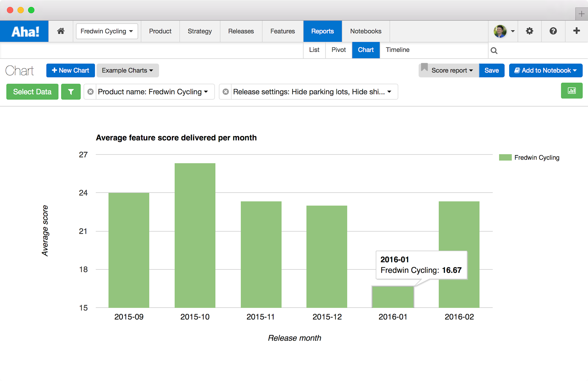Open account settings via gear icon

(x=529, y=31)
